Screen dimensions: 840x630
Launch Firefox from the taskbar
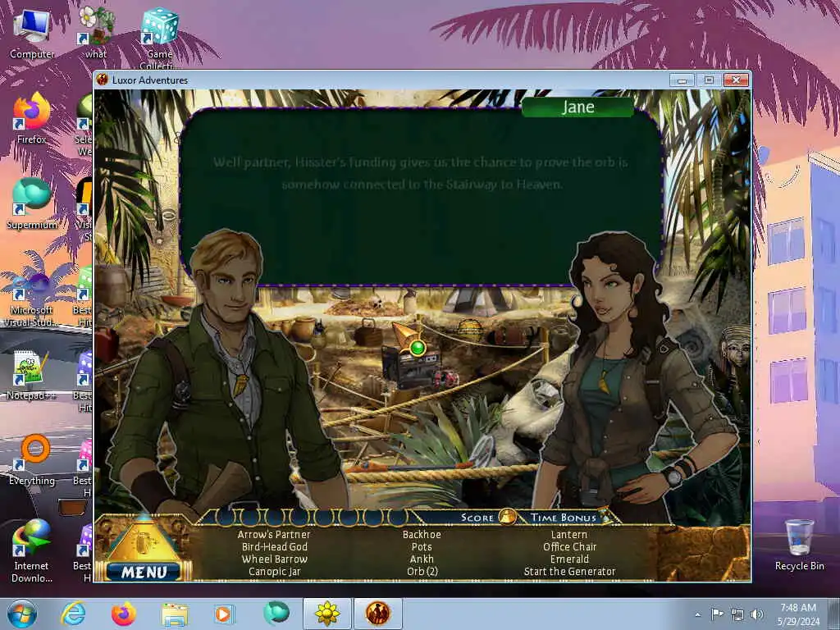pyautogui.click(x=124, y=614)
